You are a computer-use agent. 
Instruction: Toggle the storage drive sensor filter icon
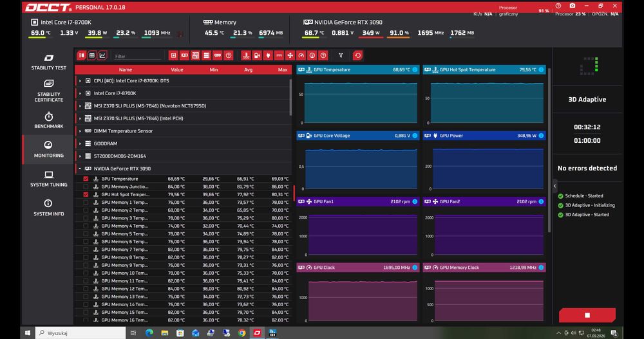(x=207, y=55)
